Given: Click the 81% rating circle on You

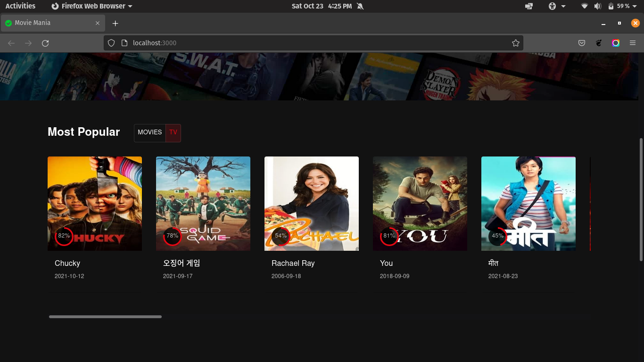Looking at the screenshot, I should point(389,236).
